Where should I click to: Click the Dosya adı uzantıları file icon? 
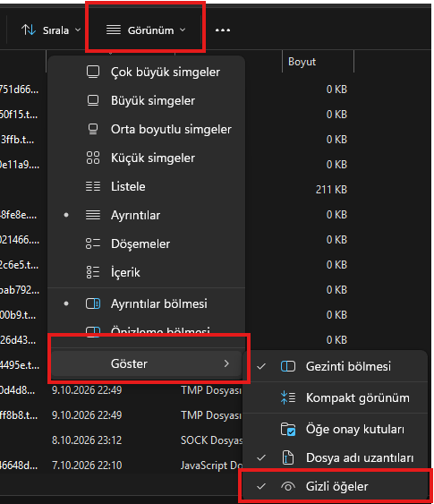[x=288, y=457]
